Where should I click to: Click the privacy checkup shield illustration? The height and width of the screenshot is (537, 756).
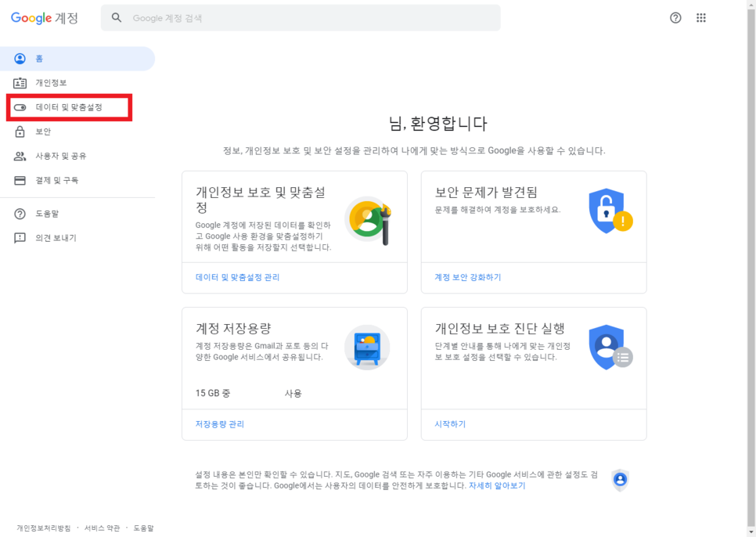pyautogui.click(x=610, y=347)
